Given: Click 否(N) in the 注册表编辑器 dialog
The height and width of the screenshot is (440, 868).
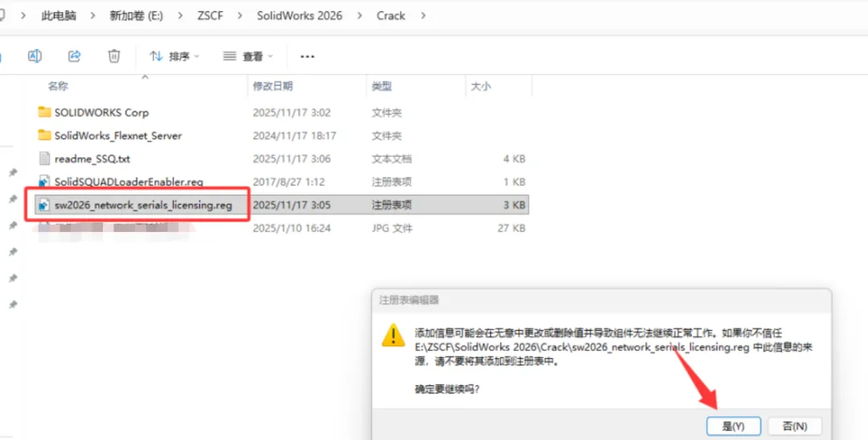Looking at the screenshot, I should [x=795, y=426].
